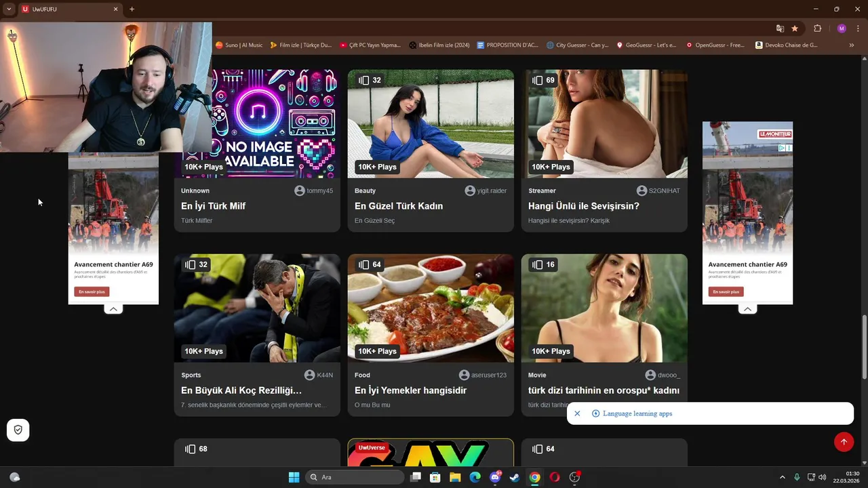Screen dimensions: 868x488
Task: Click the 69 items count badge
Action: tap(544, 80)
